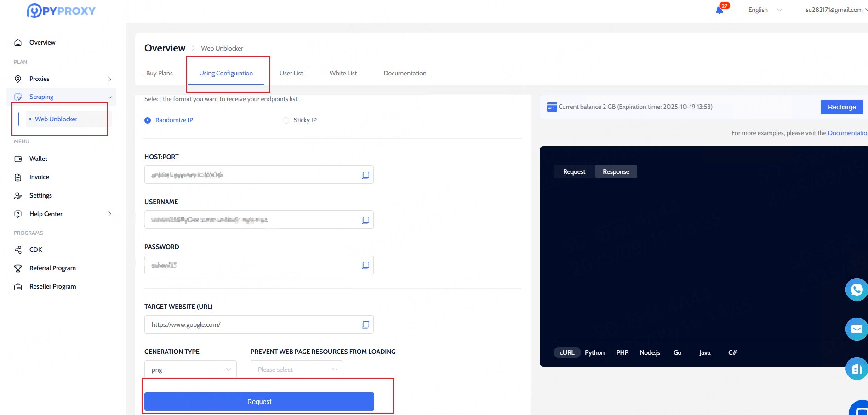Open the Documentation tab

click(405, 74)
